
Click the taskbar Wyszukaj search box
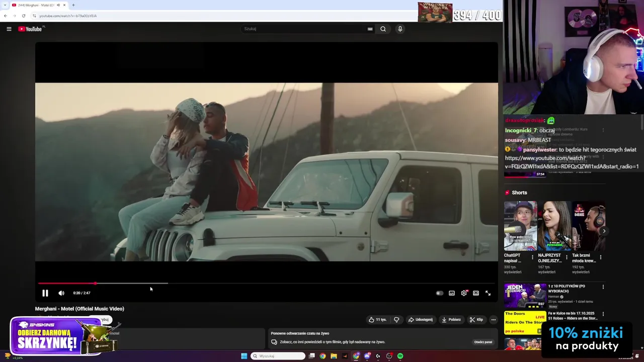coord(278,356)
